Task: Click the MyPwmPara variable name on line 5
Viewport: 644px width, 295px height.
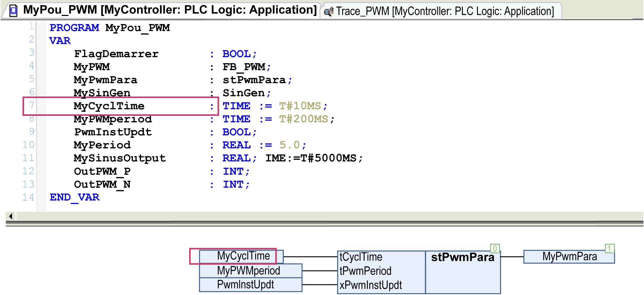Action: point(105,80)
